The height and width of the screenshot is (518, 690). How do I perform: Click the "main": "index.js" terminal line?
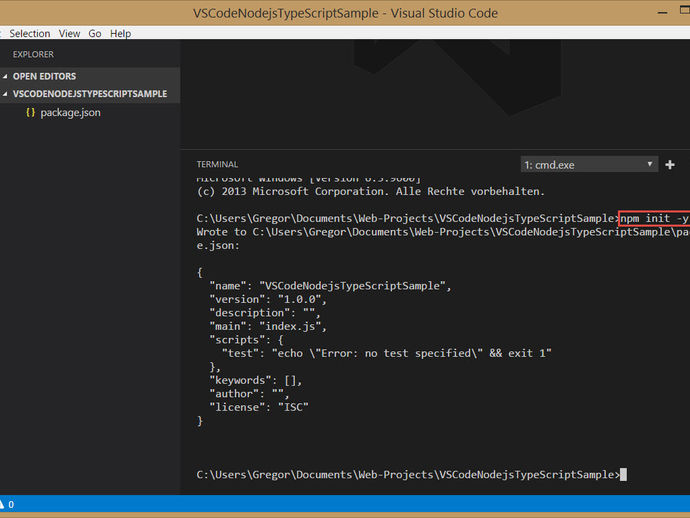[x=268, y=326]
